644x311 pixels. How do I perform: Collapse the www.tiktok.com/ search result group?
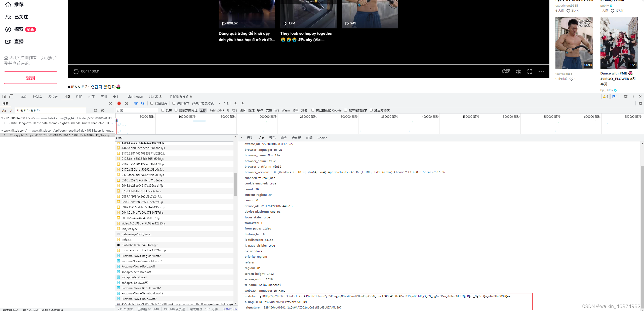[x=2, y=131]
